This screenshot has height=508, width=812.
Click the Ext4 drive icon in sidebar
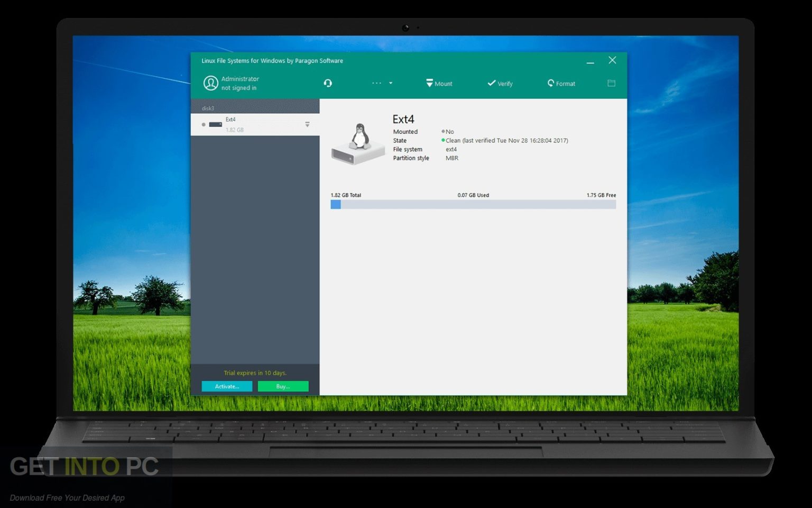pyautogui.click(x=215, y=124)
